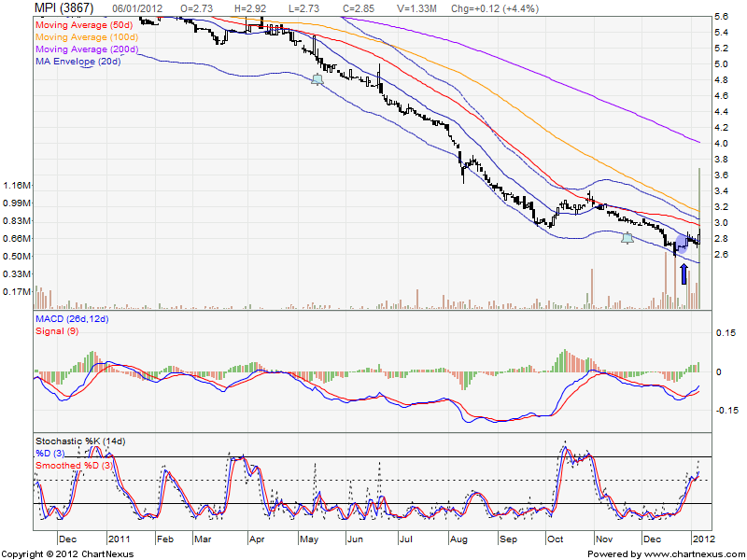Click the 2012 label on time axis

[702, 539]
